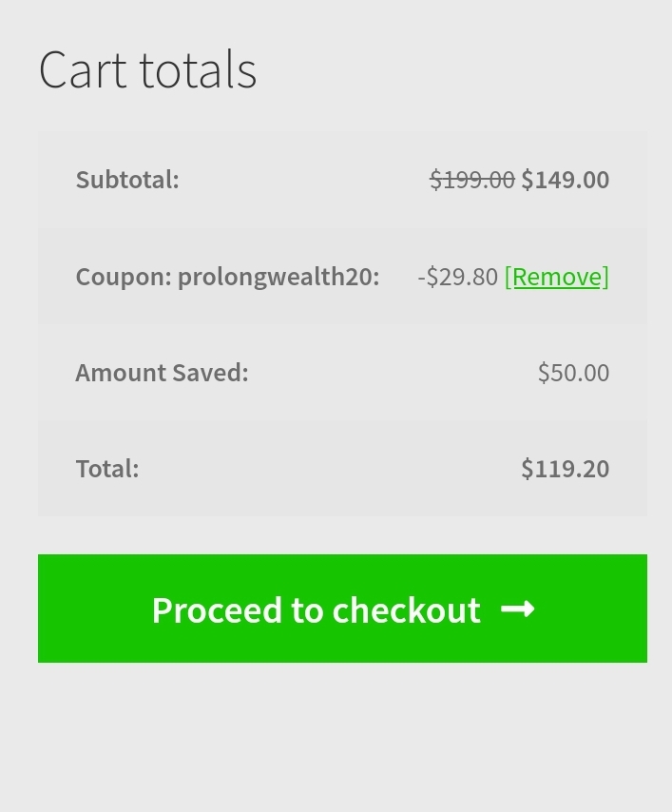Click the Proceed to checkout button
This screenshot has width=672, height=812.
click(x=316, y=609)
